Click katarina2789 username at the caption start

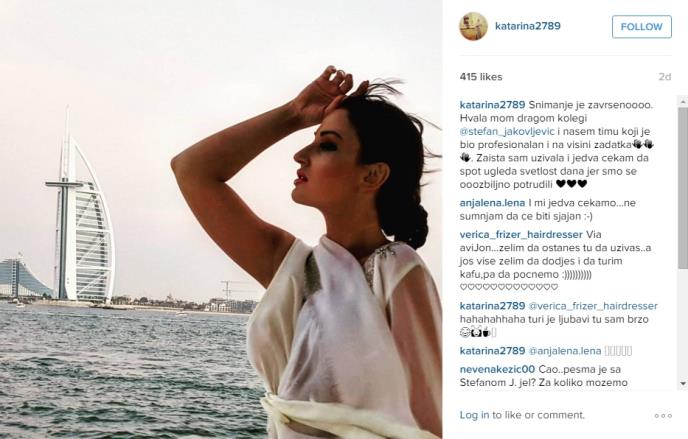click(492, 105)
